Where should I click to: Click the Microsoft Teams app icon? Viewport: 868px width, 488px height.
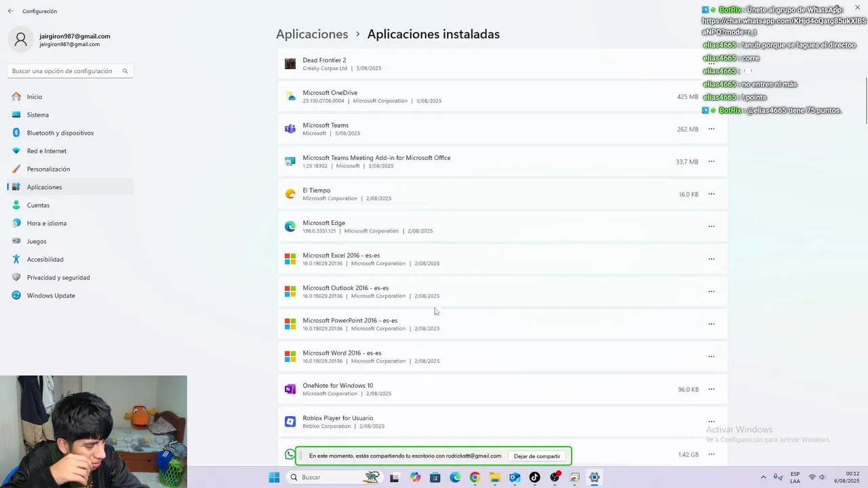click(290, 129)
